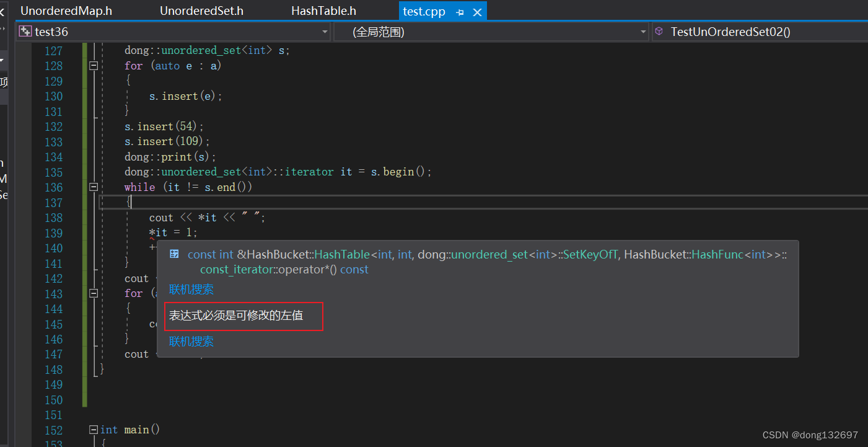
Task: Place cursor on s.insert(109); line
Action: point(167,142)
